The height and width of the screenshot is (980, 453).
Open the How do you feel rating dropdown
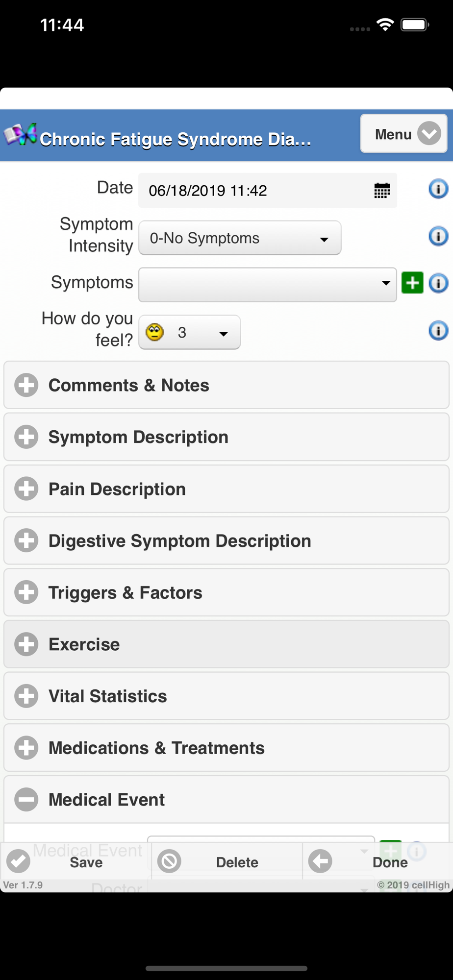point(190,332)
